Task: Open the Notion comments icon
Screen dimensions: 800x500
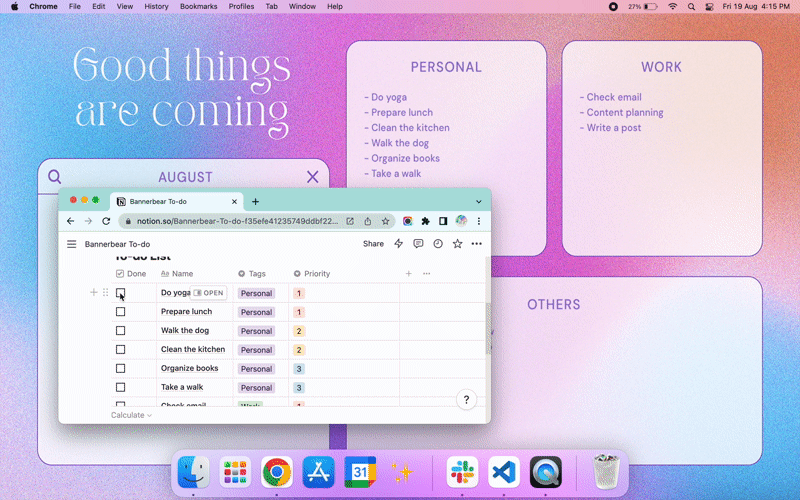Action: pos(418,244)
